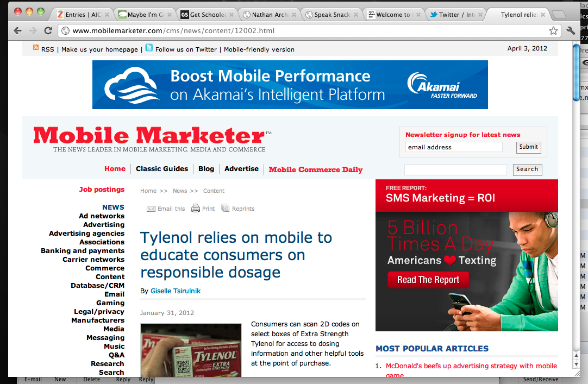588x384 pixels.
Task: Reload the page with the refresh icon
Action: tap(48, 31)
